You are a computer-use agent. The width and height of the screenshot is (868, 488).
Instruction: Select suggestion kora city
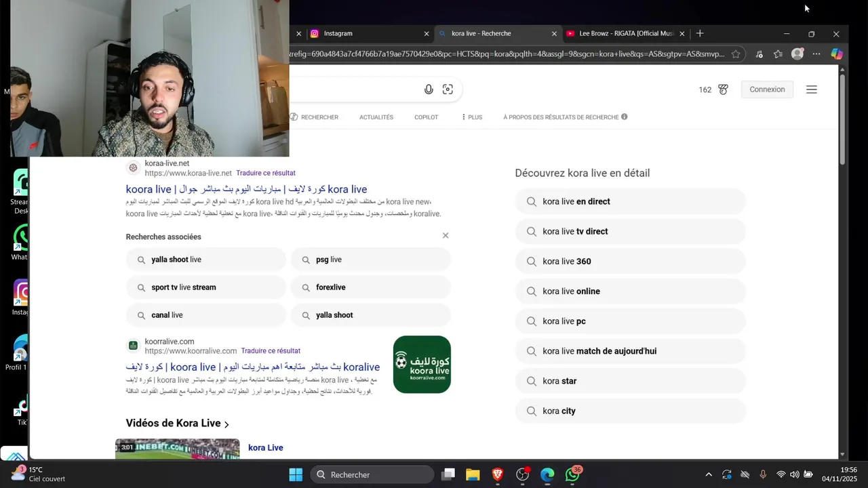click(x=631, y=411)
